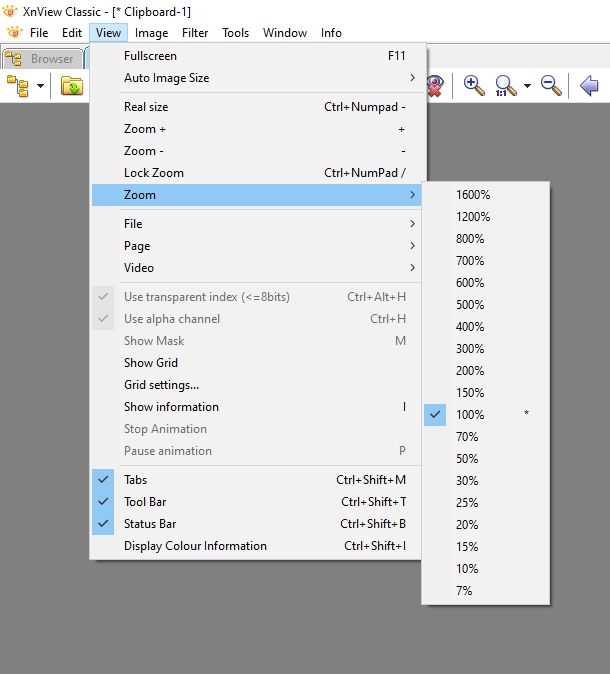Open the Window menu

tap(285, 33)
